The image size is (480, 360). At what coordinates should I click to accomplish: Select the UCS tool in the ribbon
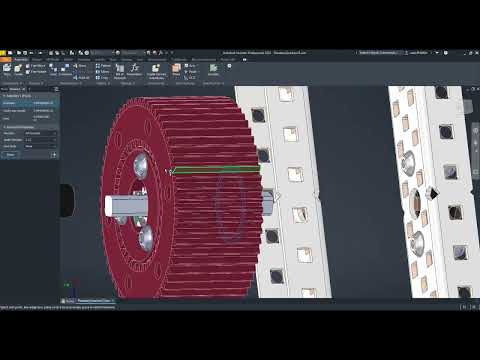[190, 78]
